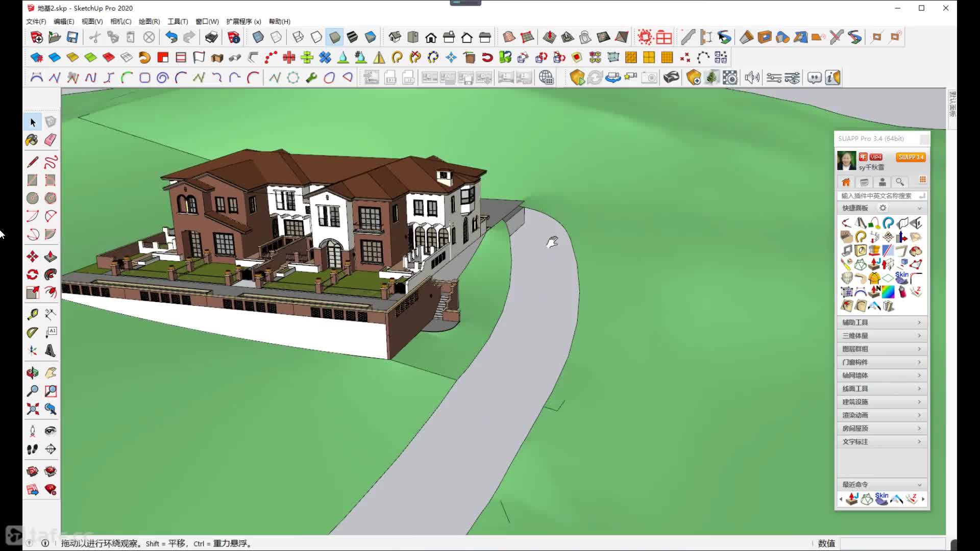Click the Skin plugin in 最近命令
The width and height of the screenshot is (980, 551).
click(x=881, y=498)
